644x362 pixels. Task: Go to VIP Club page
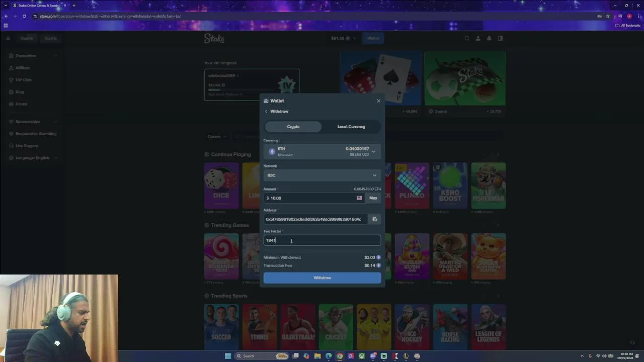(x=24, y=80)
